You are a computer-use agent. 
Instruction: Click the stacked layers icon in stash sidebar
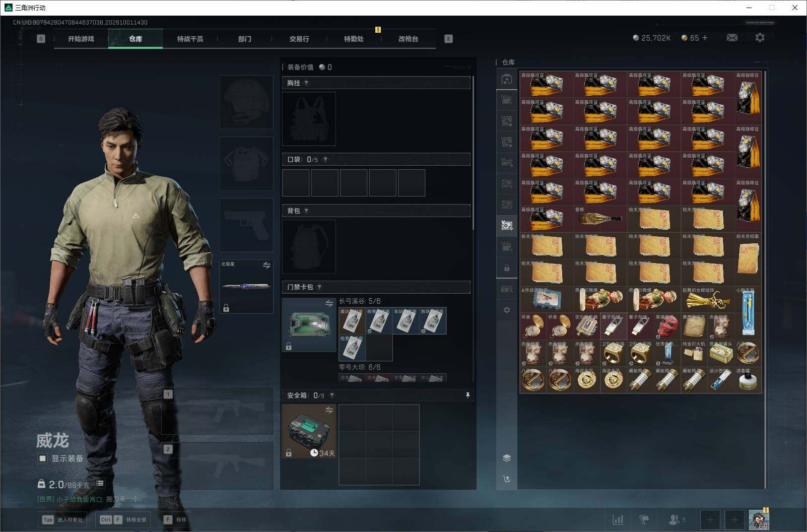(507, 458)
